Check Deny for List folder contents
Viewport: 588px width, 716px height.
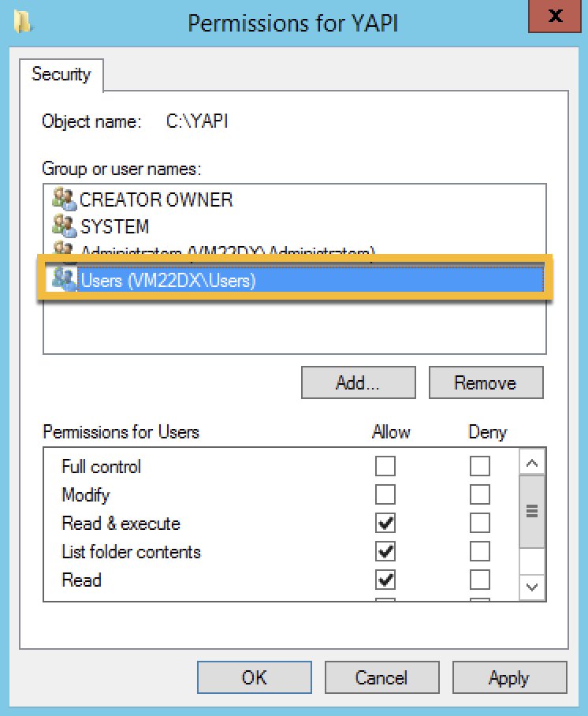tap(480, 552)
